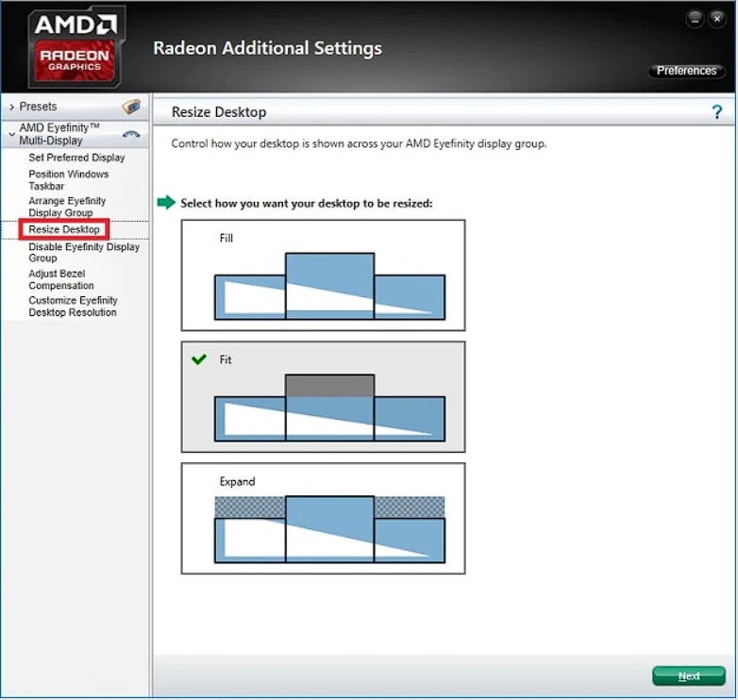The height and width of the screenshot is (700, 738).
Task: Click the Next button
Action: [689, 676]
